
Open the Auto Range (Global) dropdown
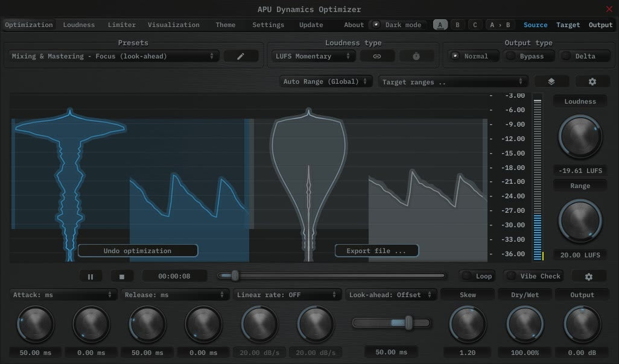[x=326, y=81]
